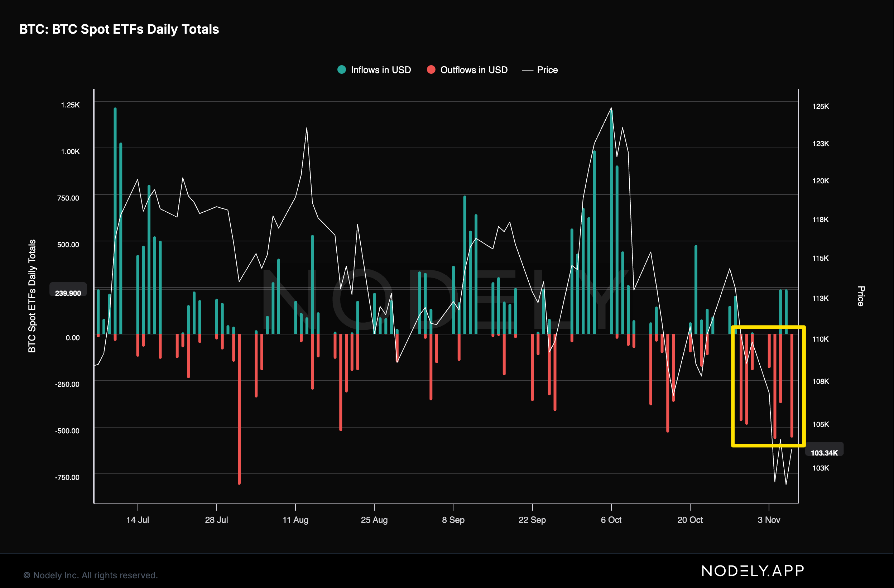Click the white Price line legend marker
The width and height of the screenshot is (894, 588).
point(528,70)
